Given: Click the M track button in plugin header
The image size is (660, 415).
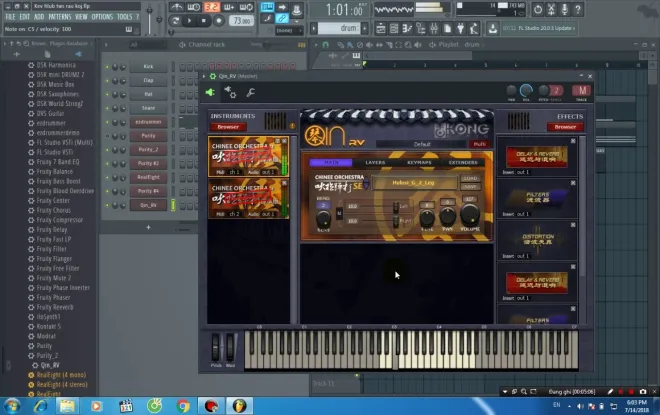Looking at the screenshot, I should click(582, 90).
